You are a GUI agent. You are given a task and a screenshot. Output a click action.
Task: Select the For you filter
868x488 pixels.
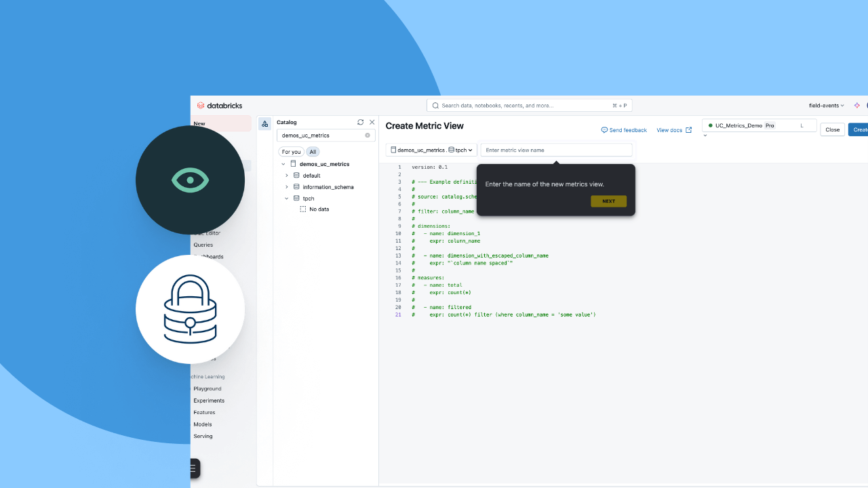pyautogui.click(x=292, y=152)
